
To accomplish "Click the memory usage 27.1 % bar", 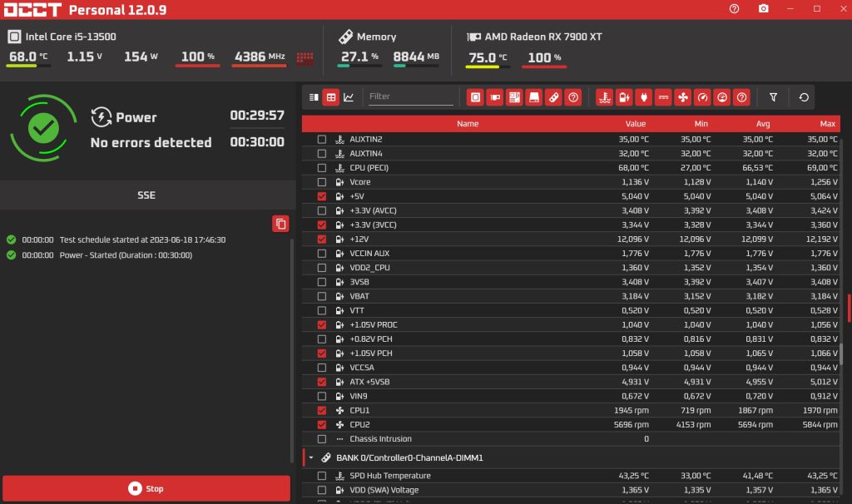I will (x=359, y=66).
